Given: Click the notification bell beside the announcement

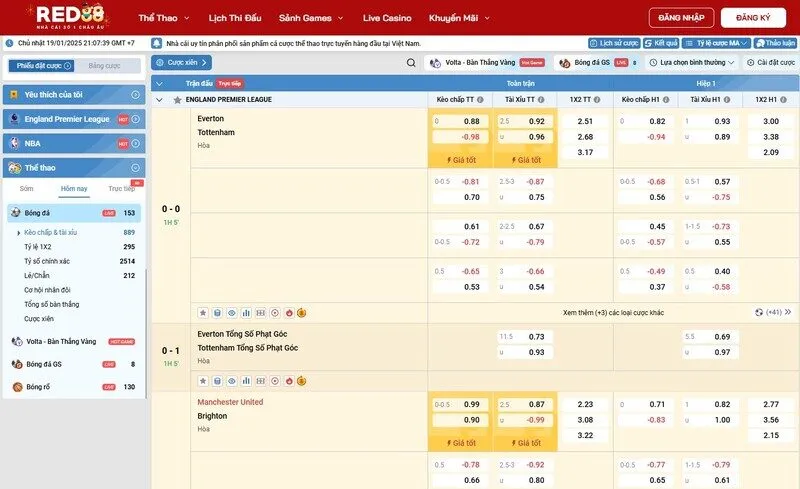Looking at the screenshot, I should pos(157,43).
